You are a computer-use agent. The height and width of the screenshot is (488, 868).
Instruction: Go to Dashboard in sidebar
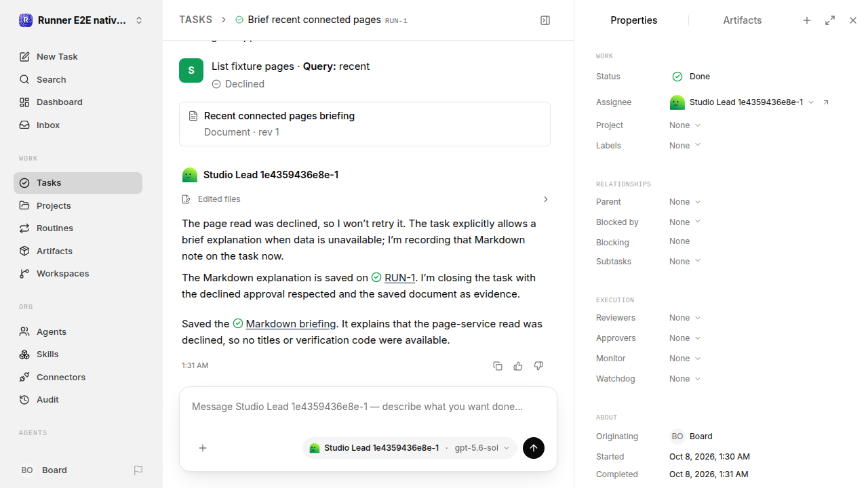[78, 102]
